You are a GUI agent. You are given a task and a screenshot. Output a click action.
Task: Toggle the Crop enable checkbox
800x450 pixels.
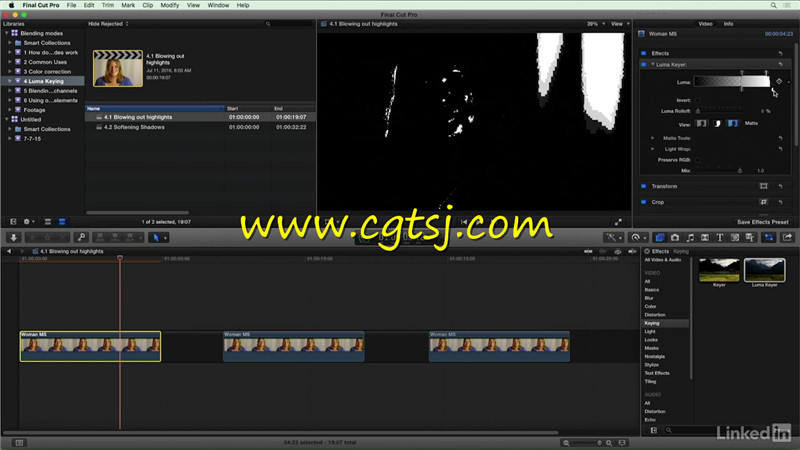point(643,202)
